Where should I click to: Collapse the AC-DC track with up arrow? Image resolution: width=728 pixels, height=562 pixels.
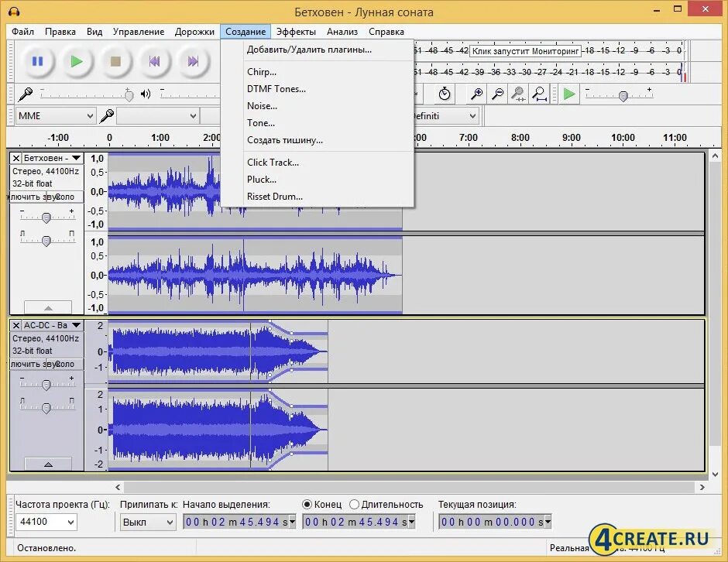48,464
